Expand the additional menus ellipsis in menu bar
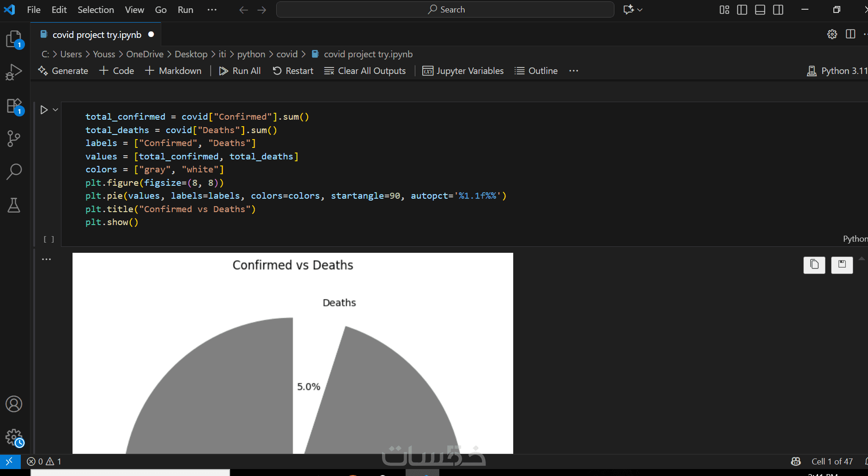The image size is (868, 476). click(212, 10)
